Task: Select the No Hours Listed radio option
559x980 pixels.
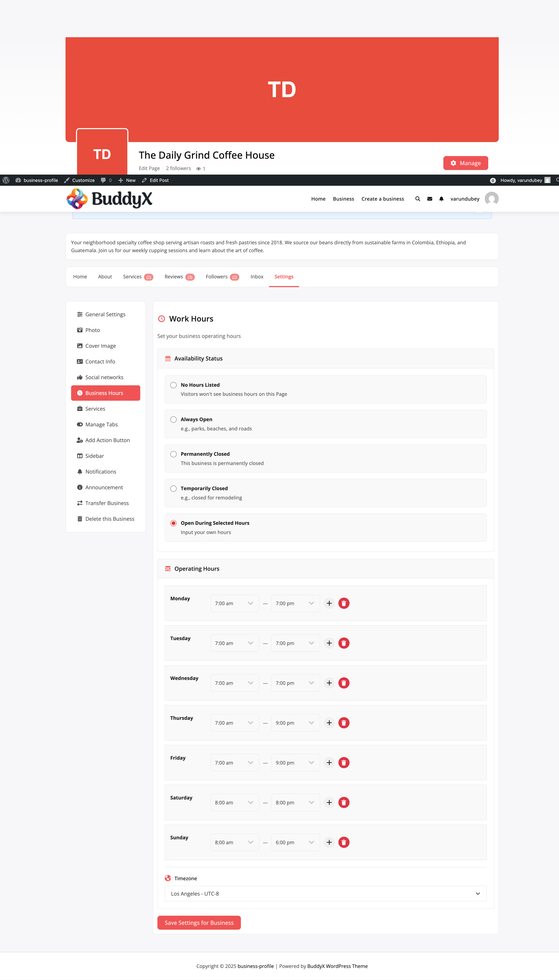Action: (173, 385)
